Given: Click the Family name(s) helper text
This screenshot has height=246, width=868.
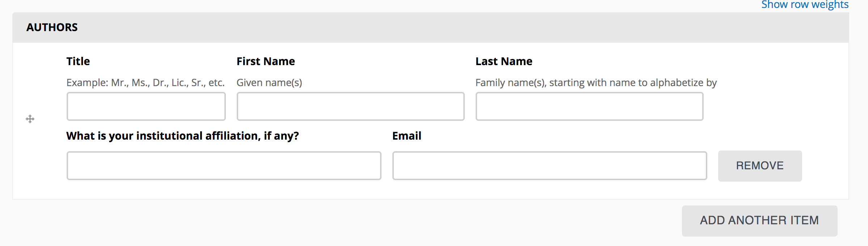Looking at the screenshot, I should pos(596,82).
